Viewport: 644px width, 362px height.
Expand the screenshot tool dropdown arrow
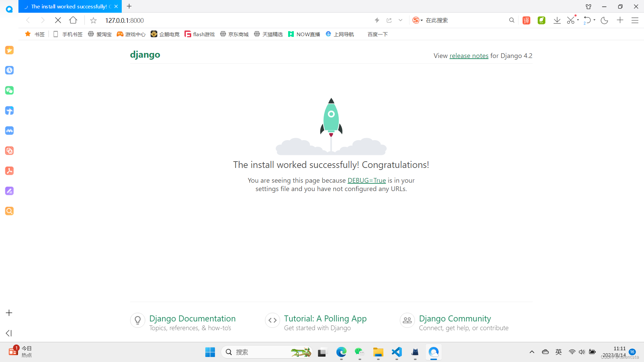578,20
